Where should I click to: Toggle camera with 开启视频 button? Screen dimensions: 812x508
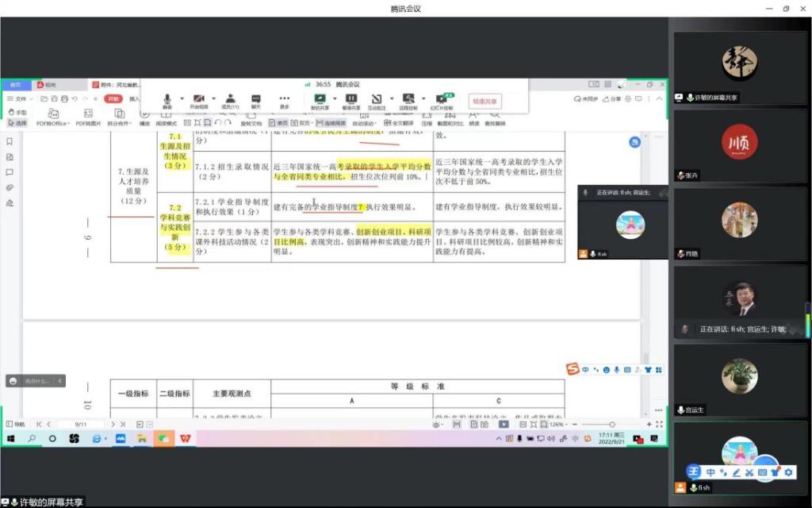(x=198, y=100)
